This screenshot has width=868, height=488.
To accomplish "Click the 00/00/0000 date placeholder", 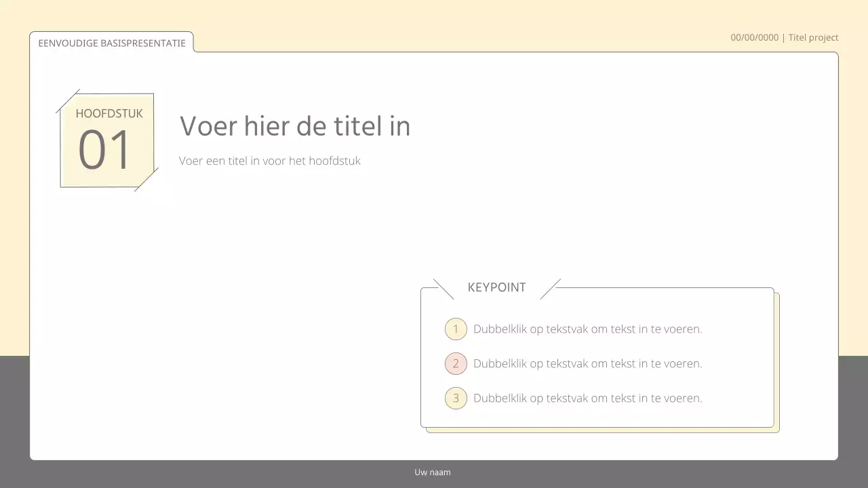I will 754,37.
